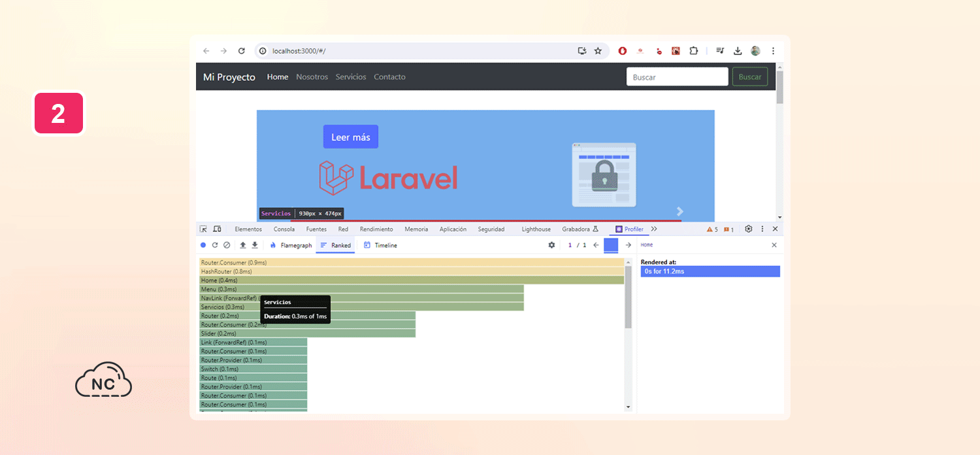Open the DevTools customize kebab menu
This screenshot has width=980, height=455.
[762, 229]
